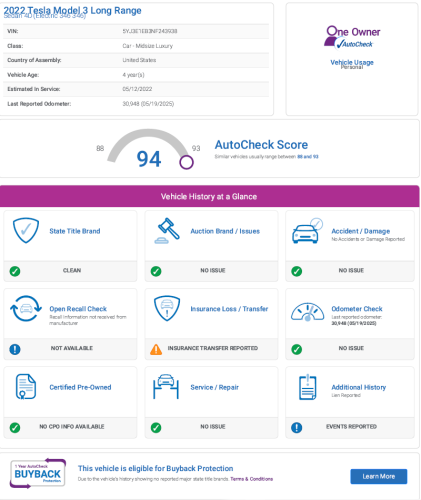
Task: Click the blue Not Available exclamation icon
Action: tap(15, 349)
